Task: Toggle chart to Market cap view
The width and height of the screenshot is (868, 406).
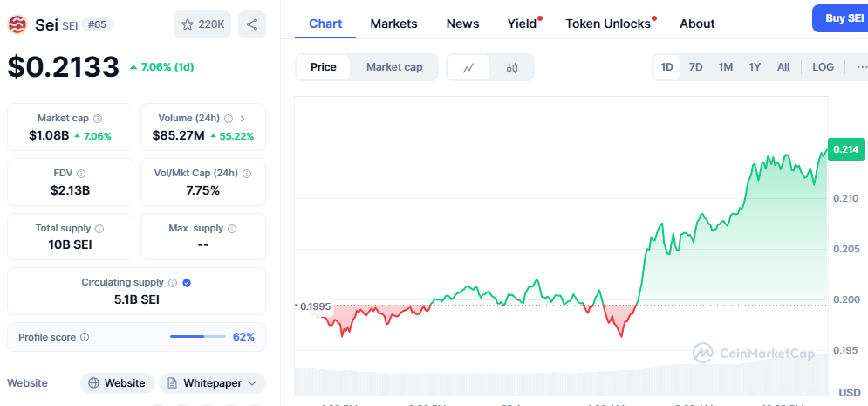Action: pos(394,67)
